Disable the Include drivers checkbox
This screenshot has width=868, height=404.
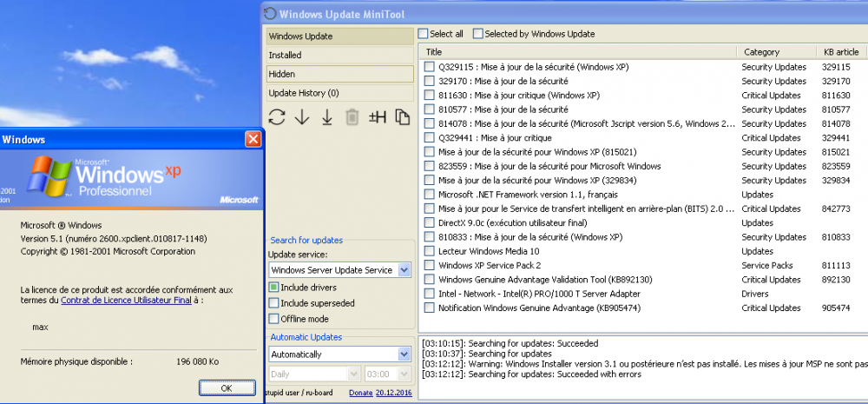tap(273, 288)
